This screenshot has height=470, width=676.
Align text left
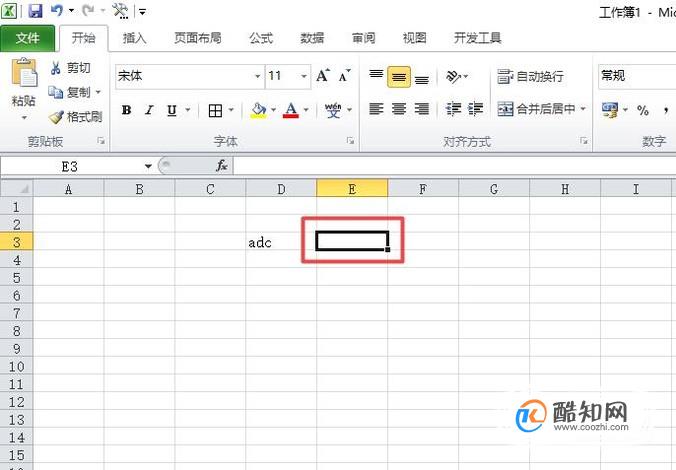376,109
